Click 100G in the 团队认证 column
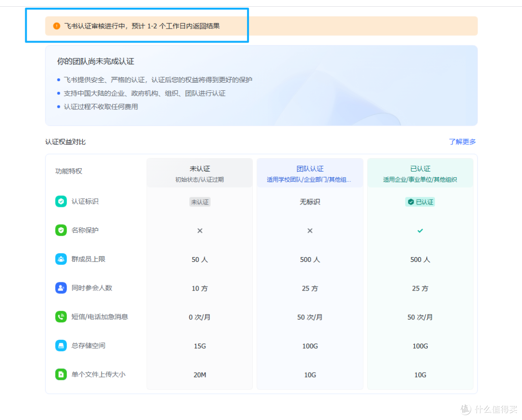 [310, 346]
